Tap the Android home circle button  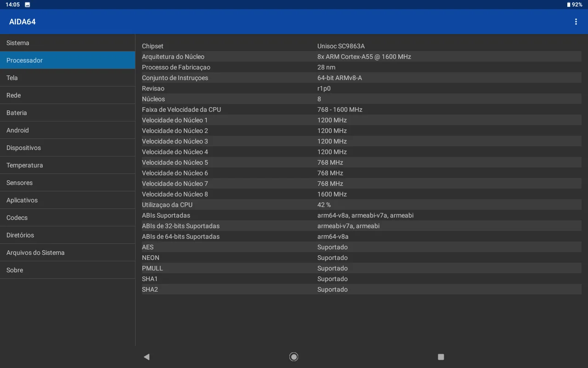(294, 356)
